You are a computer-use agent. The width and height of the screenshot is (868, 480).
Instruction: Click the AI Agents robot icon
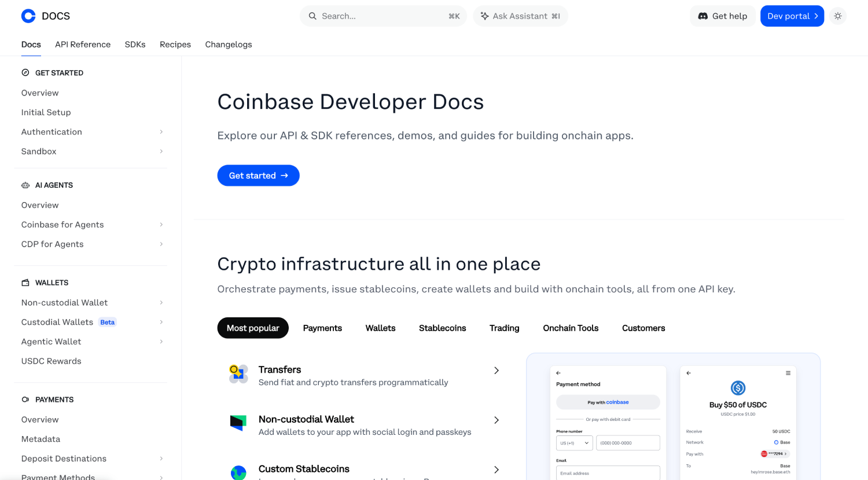25,185
